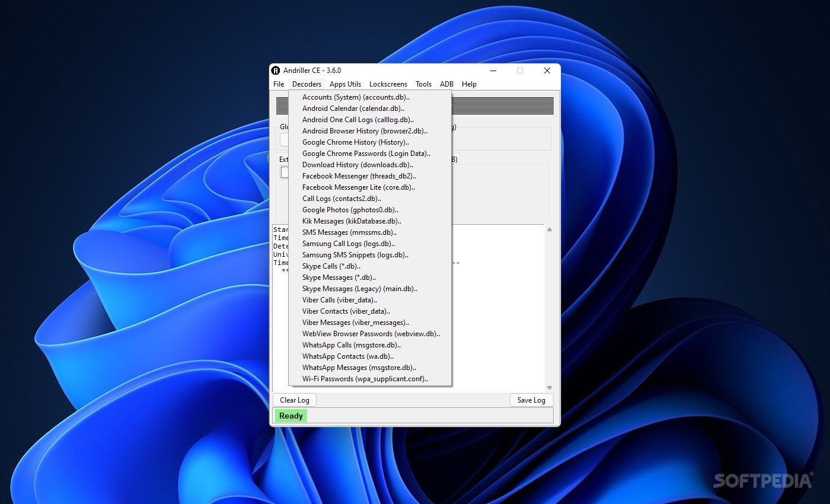Choose Wi-Fi Passwords (wpa_supplicant.conf)
This screenshot has height=504, width=830.
(x=370, y=379)
